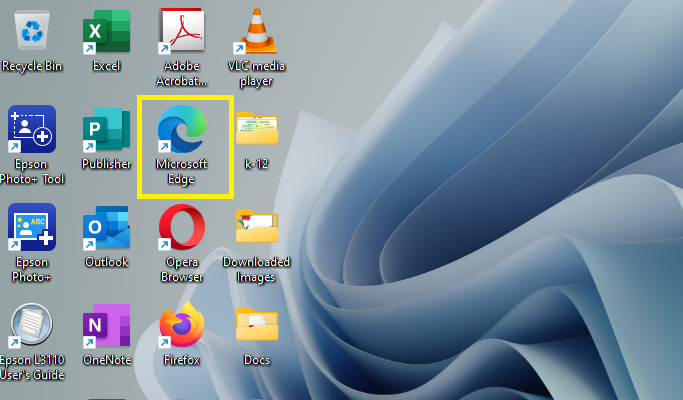Select the Excel desktop shortcut
Image resolution: width=683 pixels, height=400 pixels.
106,32
